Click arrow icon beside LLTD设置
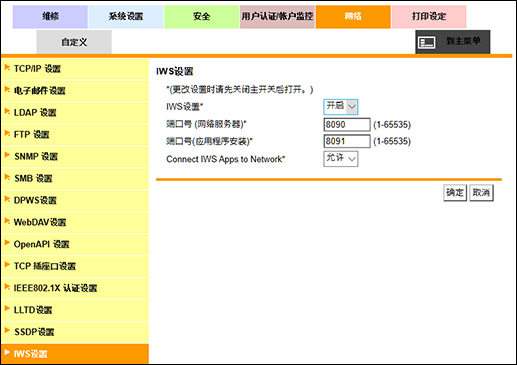 (7, 309)
